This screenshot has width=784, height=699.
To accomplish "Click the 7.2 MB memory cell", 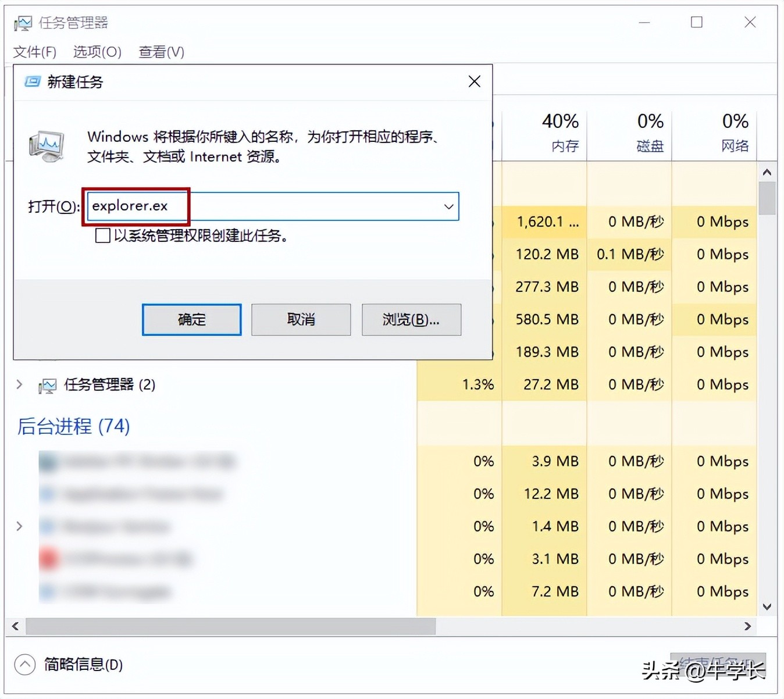I will click(544, 591).
